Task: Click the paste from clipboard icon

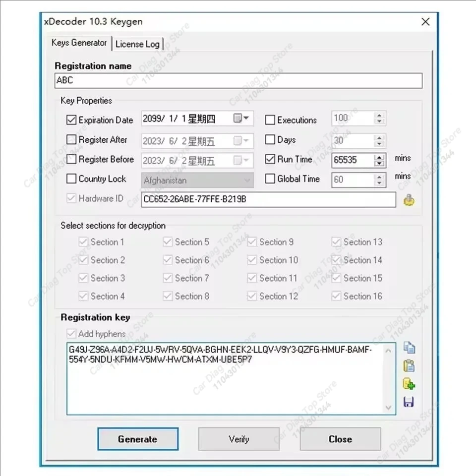Action: point(409,365)
